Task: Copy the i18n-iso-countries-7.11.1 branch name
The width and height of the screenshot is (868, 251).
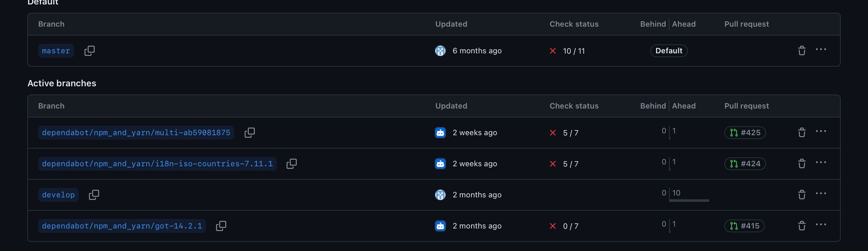Action: tap(291, 164)
